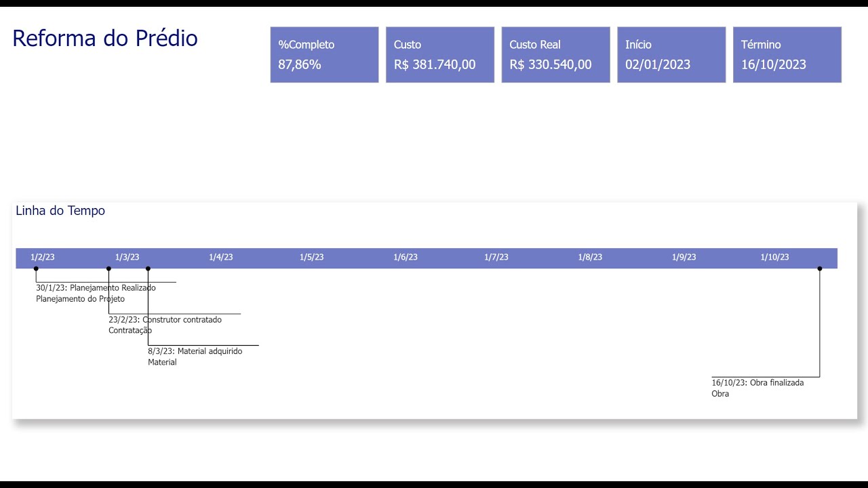Viewport: 868px width, 488px height.
Task: Click the 1/7/23 timeline date label
Action: click(496, 258)
